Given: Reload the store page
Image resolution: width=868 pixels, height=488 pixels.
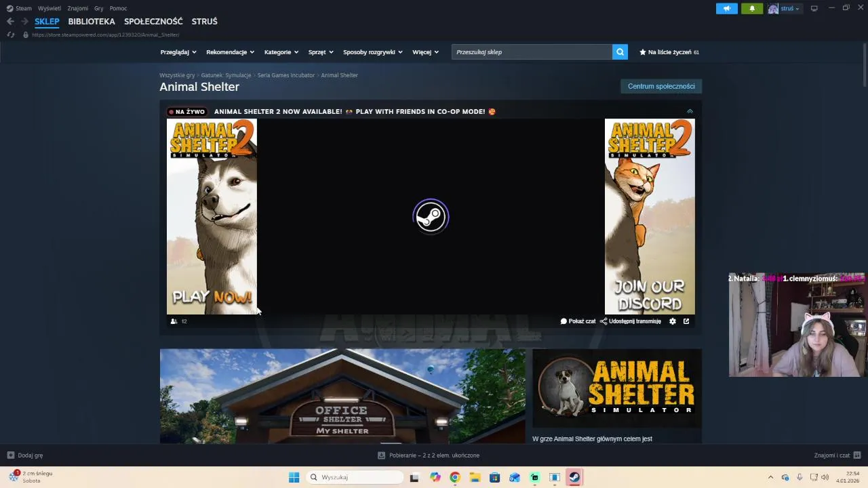Looking at the screenshot, I should [x=10, y=35].
